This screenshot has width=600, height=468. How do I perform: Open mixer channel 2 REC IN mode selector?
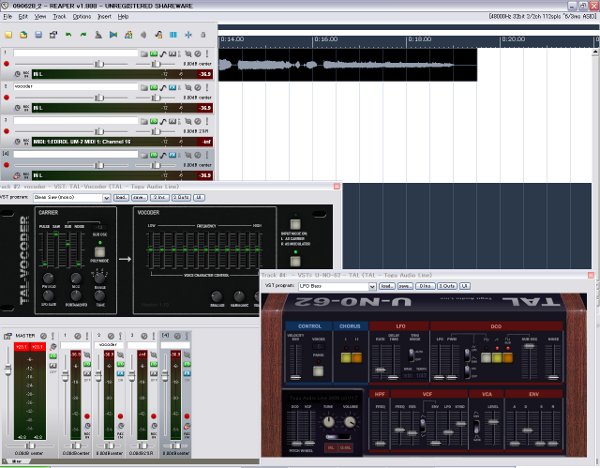click(121, 435)
